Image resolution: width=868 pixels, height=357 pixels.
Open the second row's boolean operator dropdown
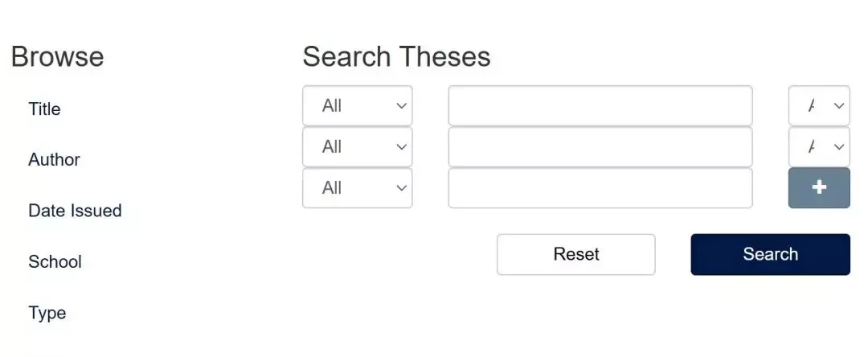click(819, 146)
